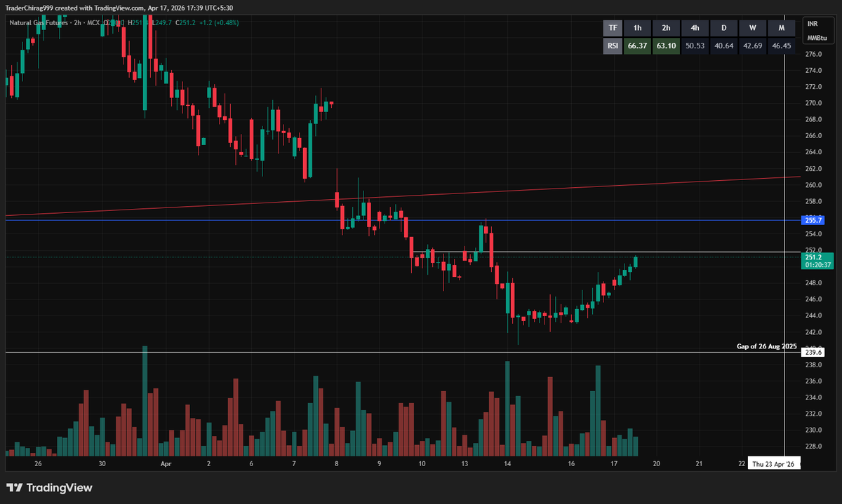Click the 2h timeframe header cell

(666, 28)
